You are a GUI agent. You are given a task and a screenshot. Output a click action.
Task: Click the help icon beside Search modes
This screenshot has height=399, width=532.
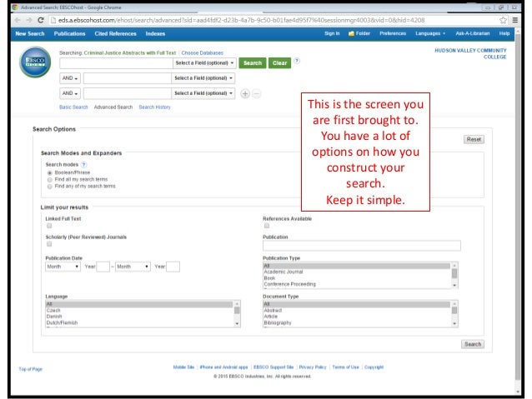click(84, 164)
